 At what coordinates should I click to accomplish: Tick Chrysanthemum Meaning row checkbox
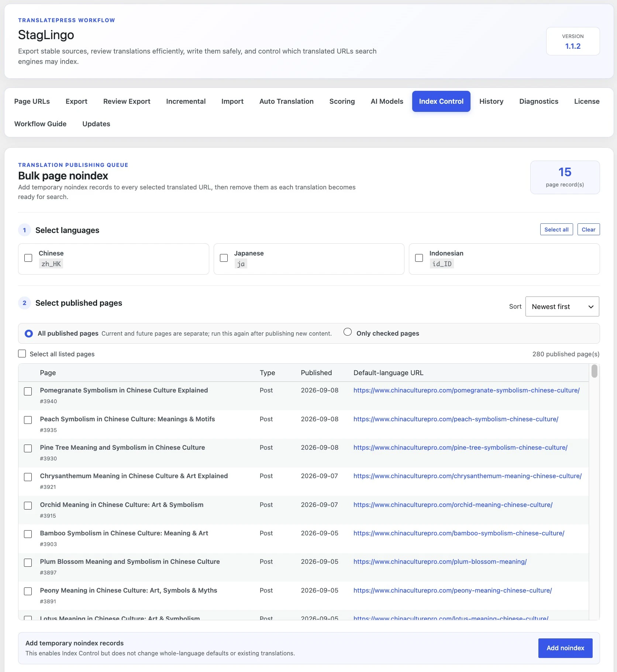(x=28, y=477)
